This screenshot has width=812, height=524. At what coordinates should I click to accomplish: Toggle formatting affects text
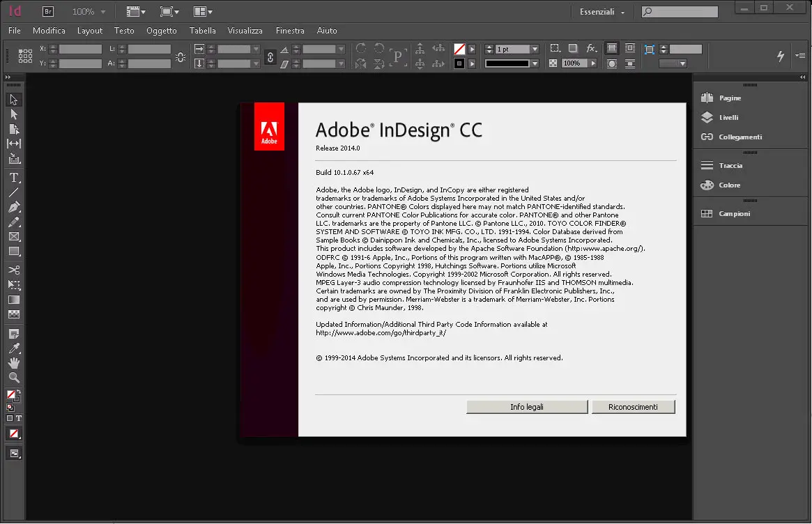19,418
